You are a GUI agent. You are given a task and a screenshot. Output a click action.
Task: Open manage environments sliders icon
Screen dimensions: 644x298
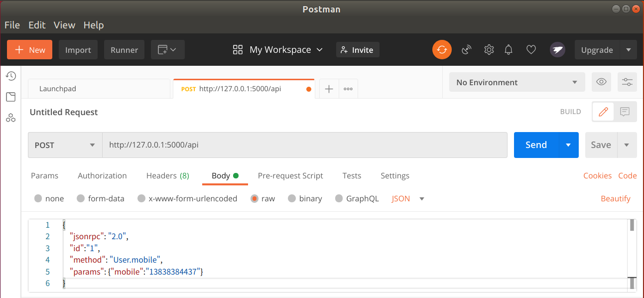click(x=627, y=82)
